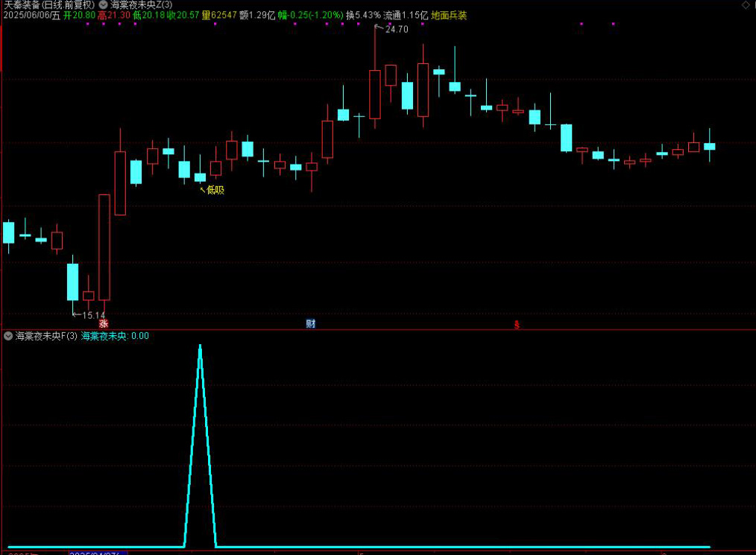Click the 24.70 high price annotation
Viewport: 756px width, 555px height.
pos(397,30)
